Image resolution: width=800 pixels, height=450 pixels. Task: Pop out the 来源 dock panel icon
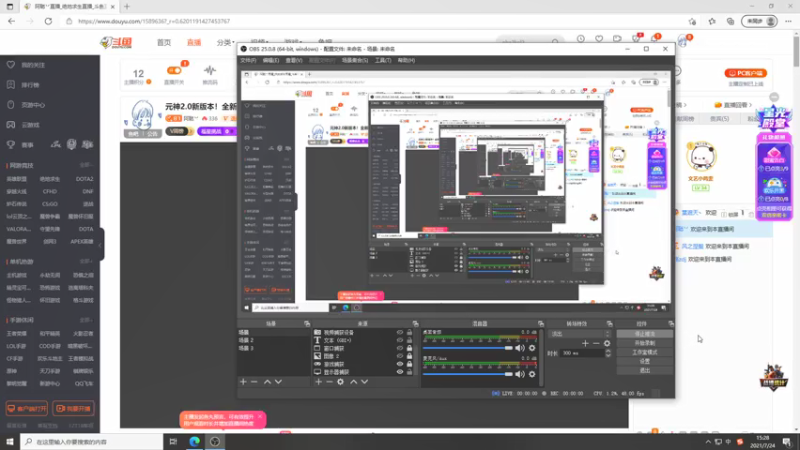(x=415, y=323)
